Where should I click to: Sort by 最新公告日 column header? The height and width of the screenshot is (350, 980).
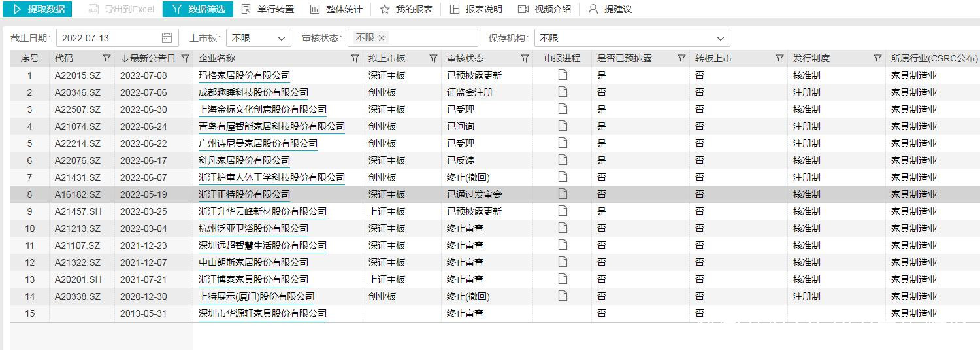148,58
